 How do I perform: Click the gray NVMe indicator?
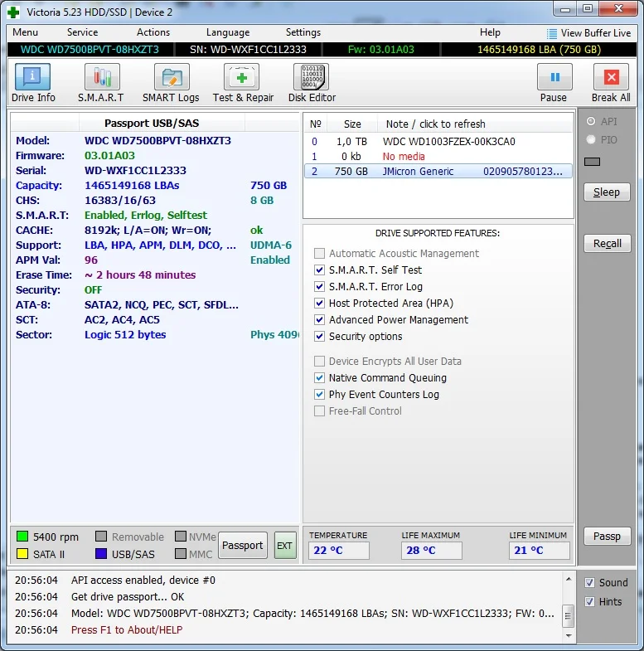tap(181, 537)
